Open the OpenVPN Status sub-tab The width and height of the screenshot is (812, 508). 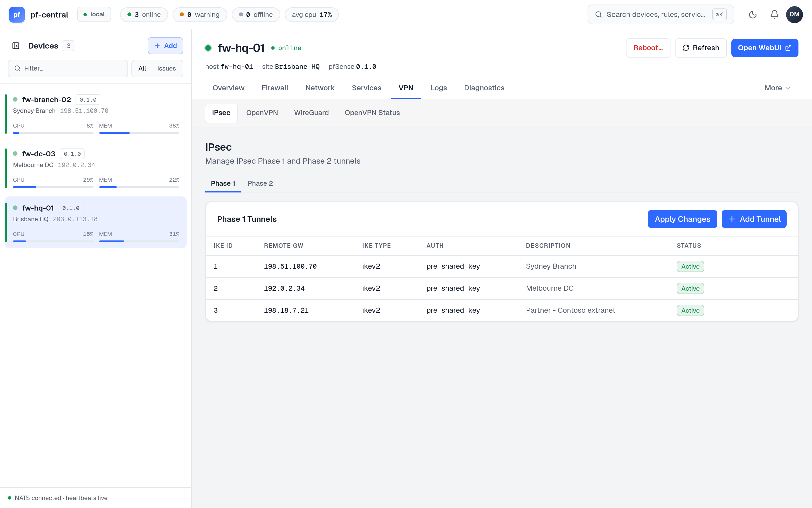[x=372, y=113]
